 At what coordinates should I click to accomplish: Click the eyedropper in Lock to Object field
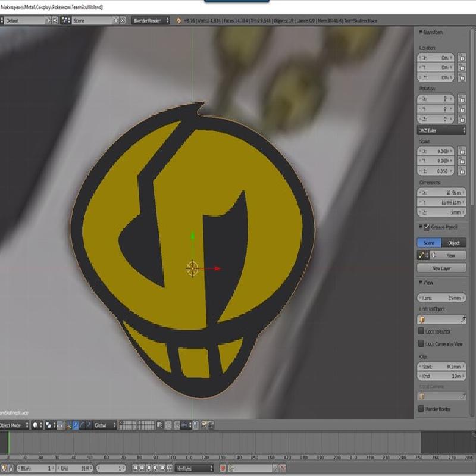(x=463, y=320)
